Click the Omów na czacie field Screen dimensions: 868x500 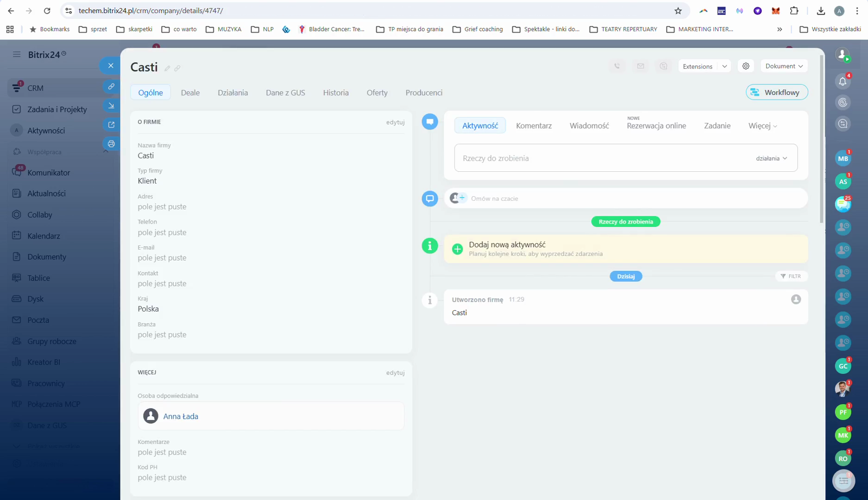(x=626, y=199)
